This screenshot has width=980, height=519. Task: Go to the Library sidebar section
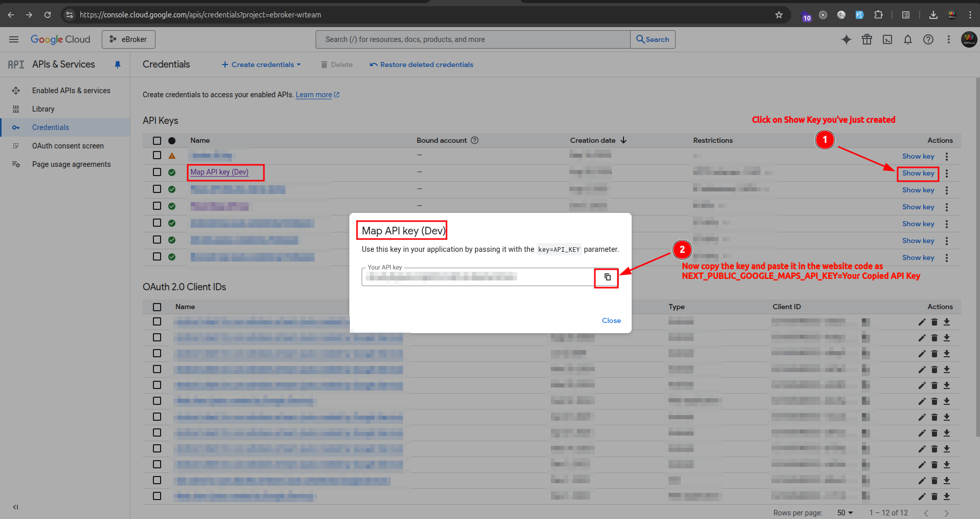(43, 109)
